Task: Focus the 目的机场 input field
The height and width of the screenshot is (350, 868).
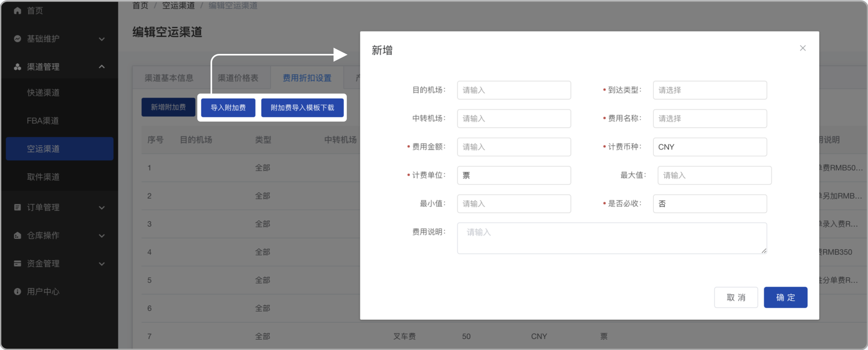Action: (514, 90)
